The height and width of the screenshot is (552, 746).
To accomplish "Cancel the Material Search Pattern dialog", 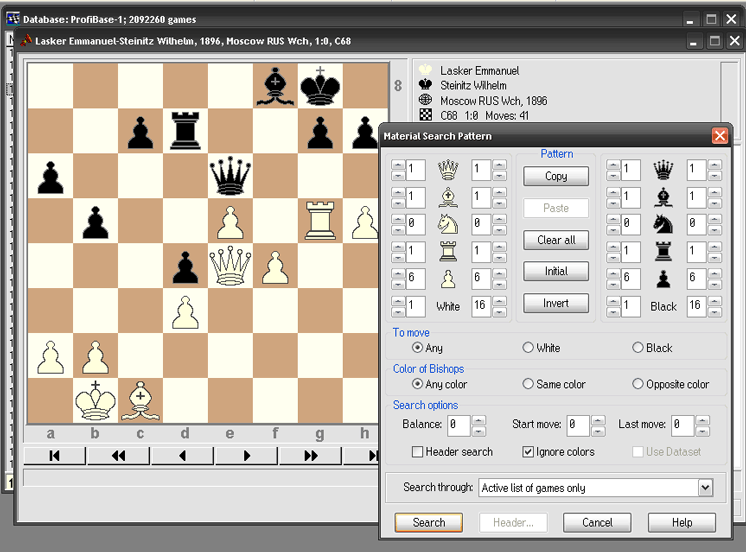I will tap(597, 522).
